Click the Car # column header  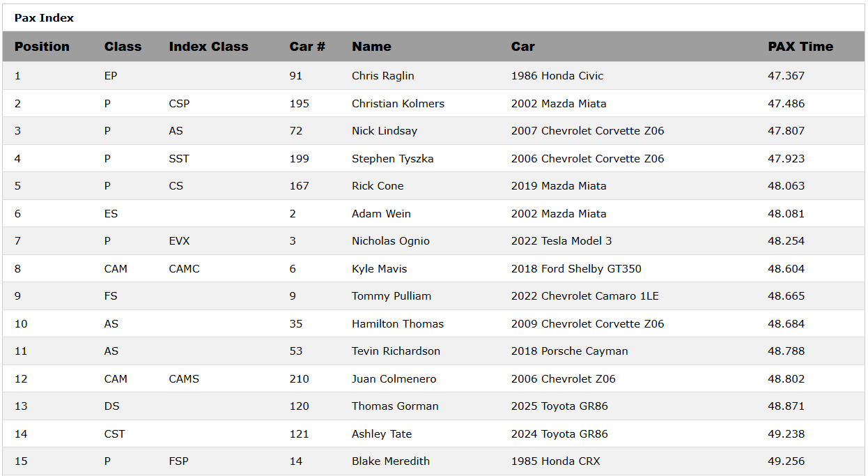point(307,47)
